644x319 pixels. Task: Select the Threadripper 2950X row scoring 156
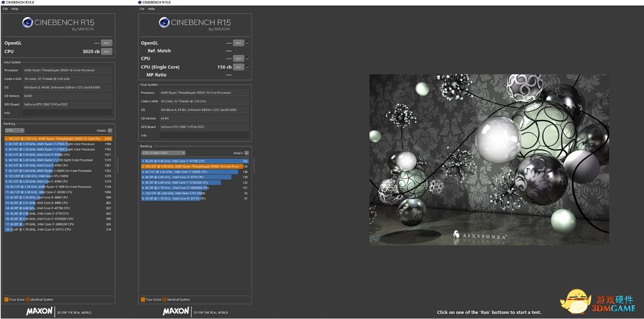tap(195, 166)
